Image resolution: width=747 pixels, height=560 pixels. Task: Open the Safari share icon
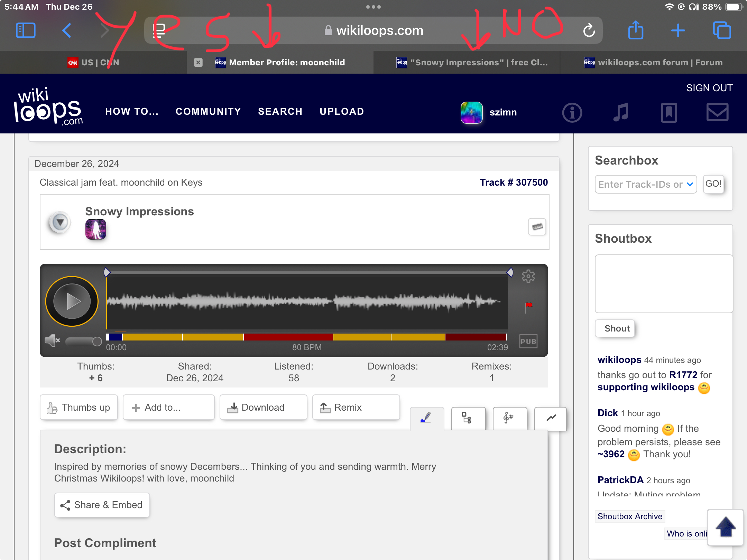(x=636, y=30)
